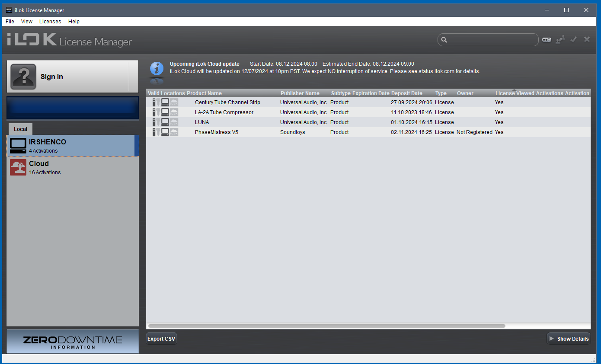Click the computer location icon in the LUNA row

pyautogui.click(x=165, y=122)
